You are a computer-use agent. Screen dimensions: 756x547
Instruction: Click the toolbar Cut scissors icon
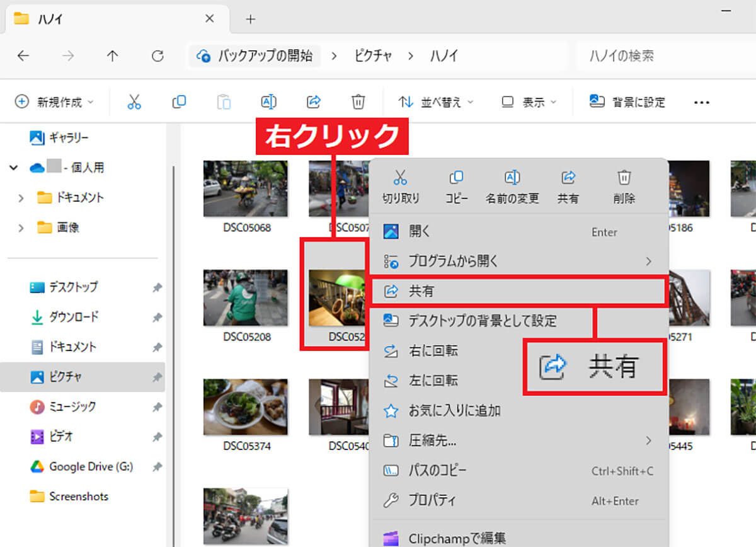click(x=134, y=102)
